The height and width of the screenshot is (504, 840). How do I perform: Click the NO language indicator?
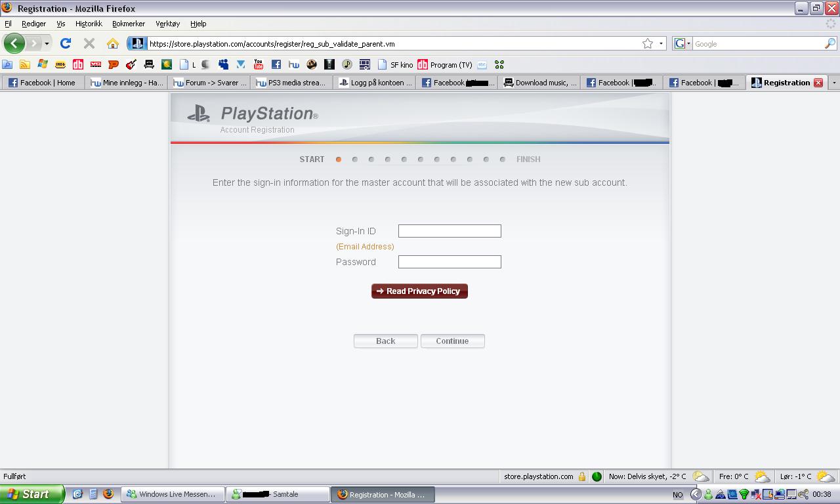[678, 495]
